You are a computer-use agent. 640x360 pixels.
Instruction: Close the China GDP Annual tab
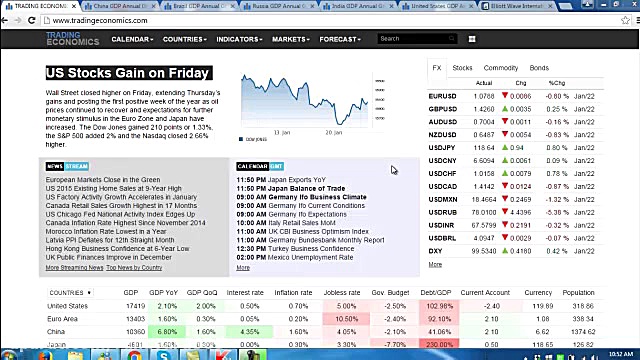(x=153, y=6)
